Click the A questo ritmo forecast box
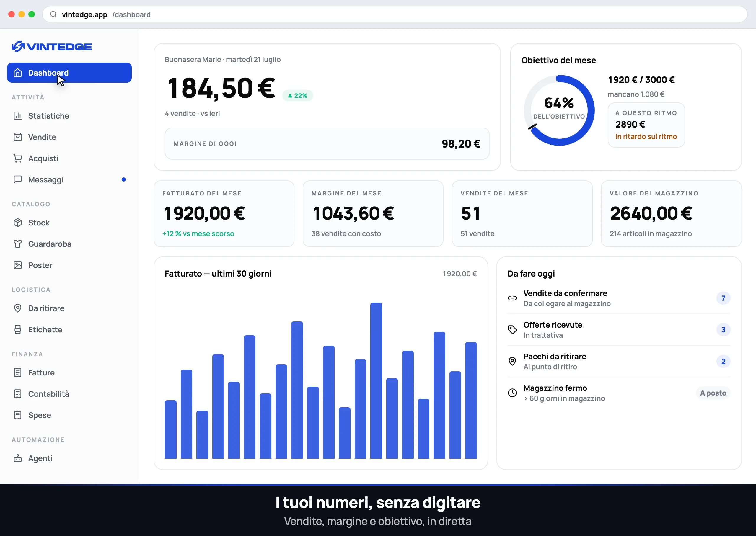Viewport: 756px width, 536px height. tap(646, 125)
